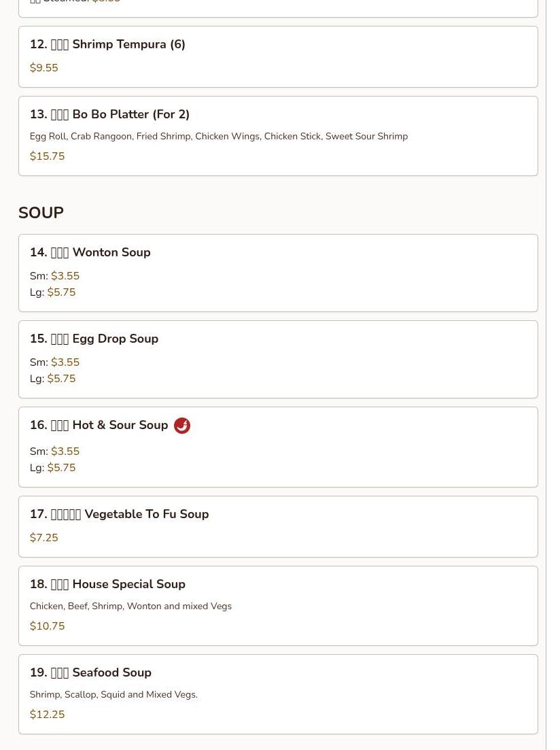Viewport: 560px width, 750px height.
Task: Select the Bo Bo Platter (For 2) card
Action: [x=278, y=136]
